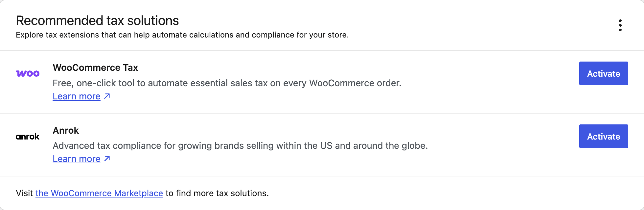
Task: Open the three-dot options menu
Action: [620, 25]
